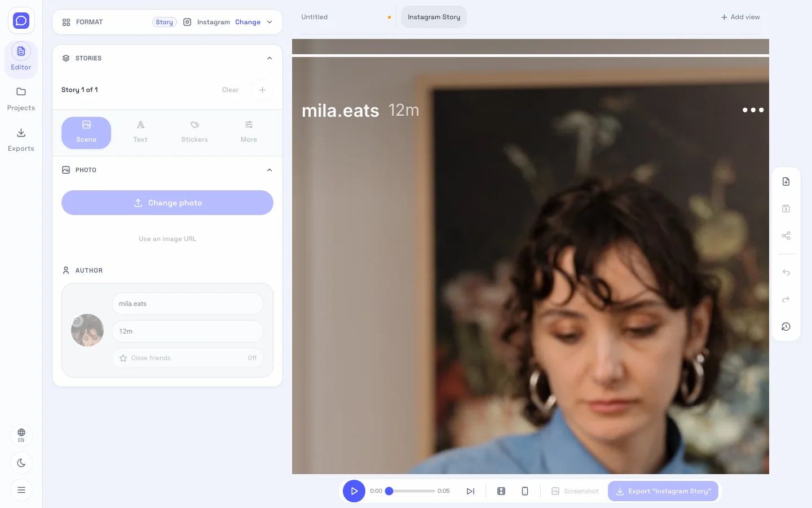Viewport: 812px width, 508px height.
Task: Collapse the Photo section
Action: [x=270, y=170]
